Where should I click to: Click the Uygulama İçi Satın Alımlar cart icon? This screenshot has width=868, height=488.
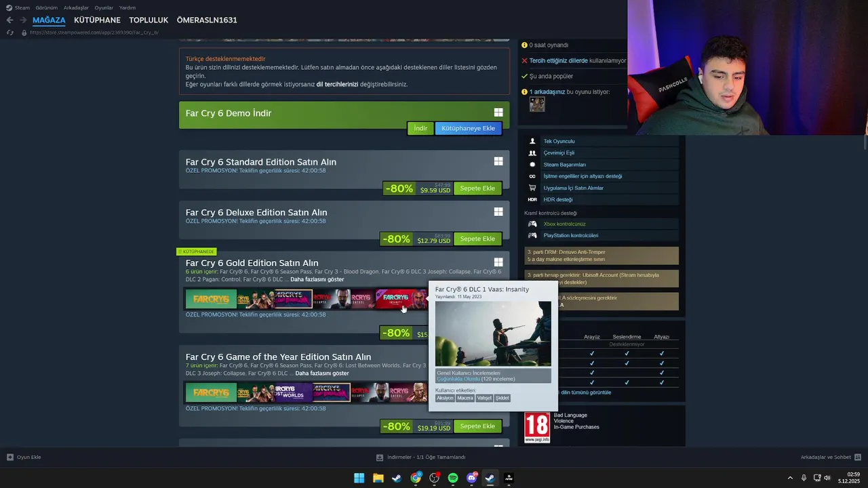[x=532, y=188]
